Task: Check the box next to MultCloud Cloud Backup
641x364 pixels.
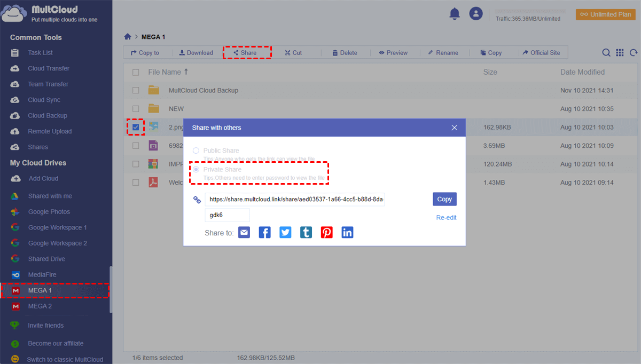Action: point(135,90)
